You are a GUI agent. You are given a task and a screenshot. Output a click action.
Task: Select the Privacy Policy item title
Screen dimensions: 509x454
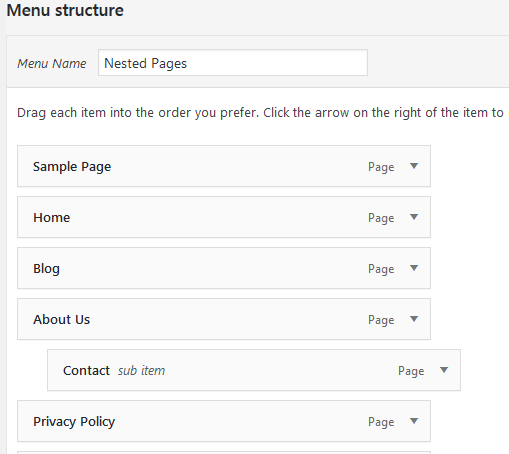(74, 422)
